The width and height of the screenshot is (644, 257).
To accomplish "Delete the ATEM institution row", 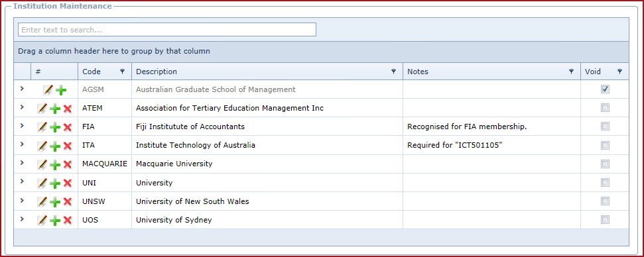I will point(68,109).
